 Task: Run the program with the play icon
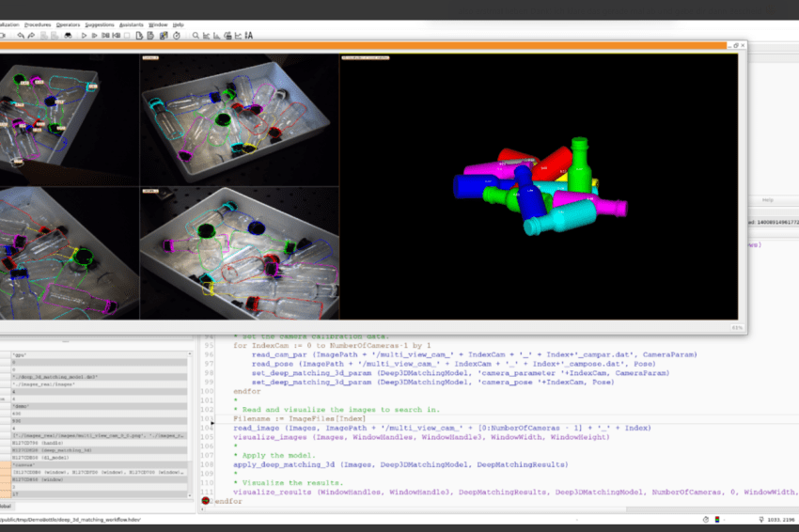(84, 36)
